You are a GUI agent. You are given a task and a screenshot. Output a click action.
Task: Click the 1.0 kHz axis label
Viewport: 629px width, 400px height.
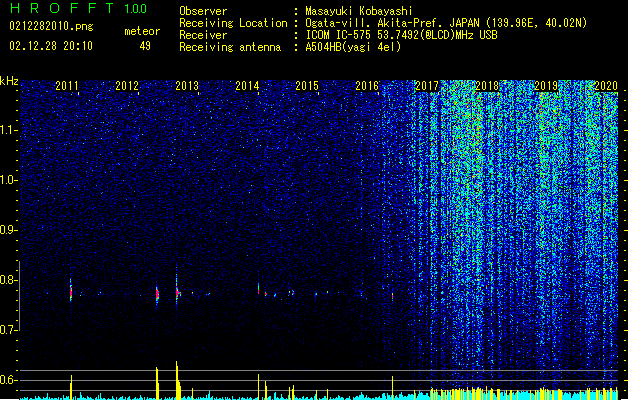click(x=9, y=180)
